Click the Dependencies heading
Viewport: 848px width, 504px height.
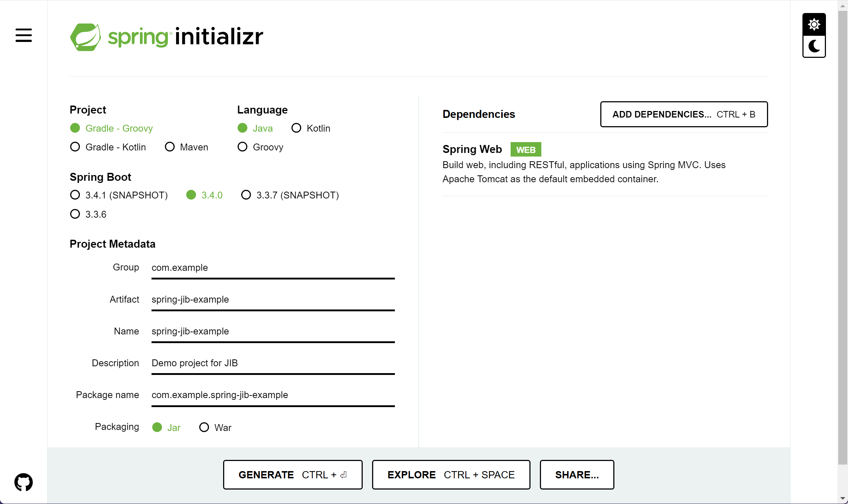pos(479,114)
